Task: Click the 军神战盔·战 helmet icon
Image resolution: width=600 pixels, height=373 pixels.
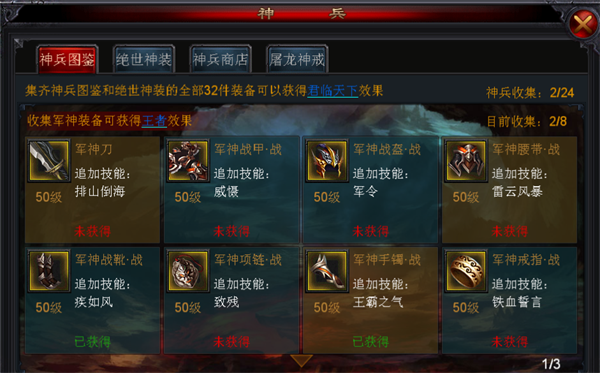Action: coord(327,161)
